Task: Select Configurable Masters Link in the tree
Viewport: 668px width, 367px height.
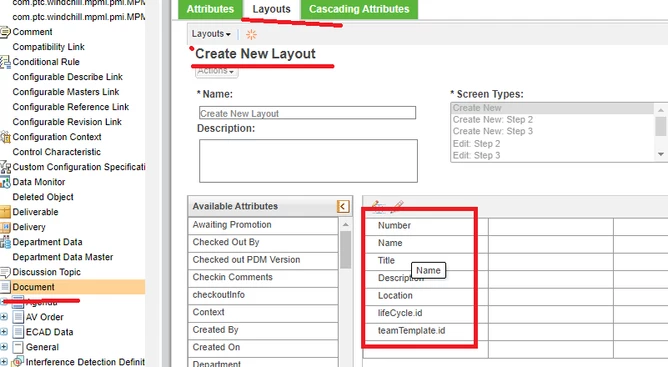Action: pyautogui.click(x=66, y=92)
